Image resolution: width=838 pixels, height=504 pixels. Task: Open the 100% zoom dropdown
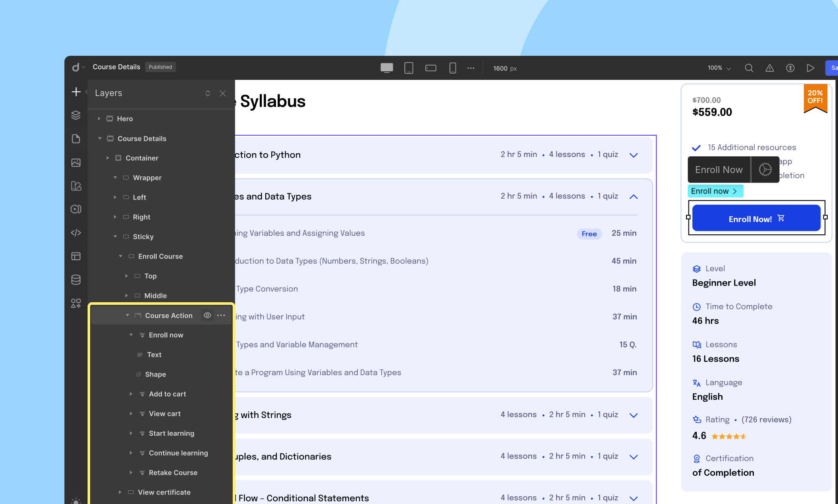tap(719, 68)
